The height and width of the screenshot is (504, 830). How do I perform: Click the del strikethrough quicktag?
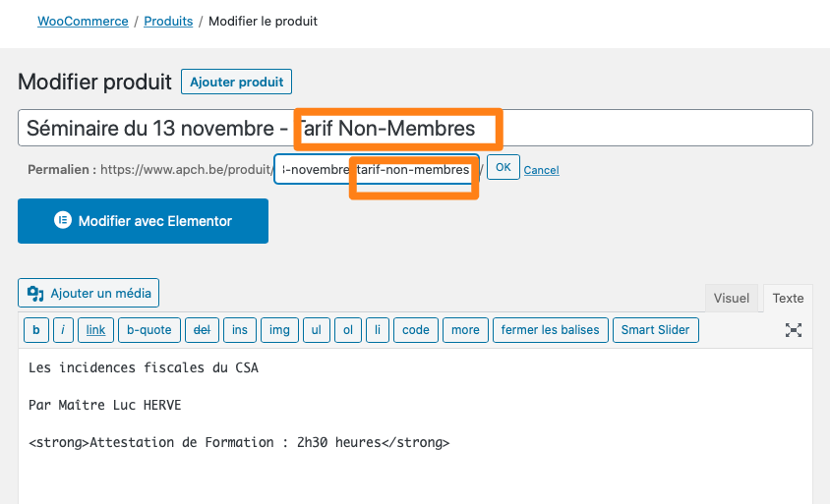202,330
